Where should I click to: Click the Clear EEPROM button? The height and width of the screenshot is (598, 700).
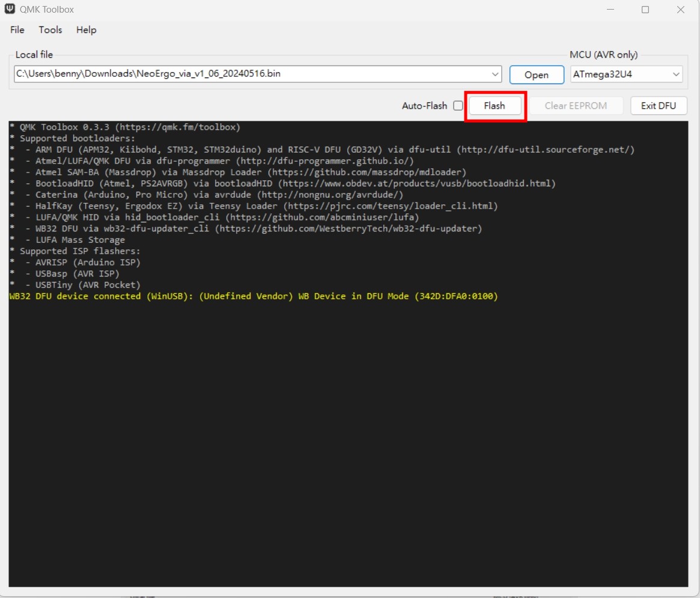576,106
